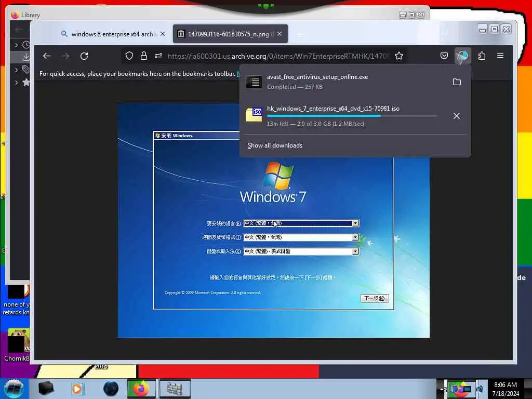This screenshot has height=399, width=532.
Task: Open the dark globe taskbar icon
Action: [111, 389]
